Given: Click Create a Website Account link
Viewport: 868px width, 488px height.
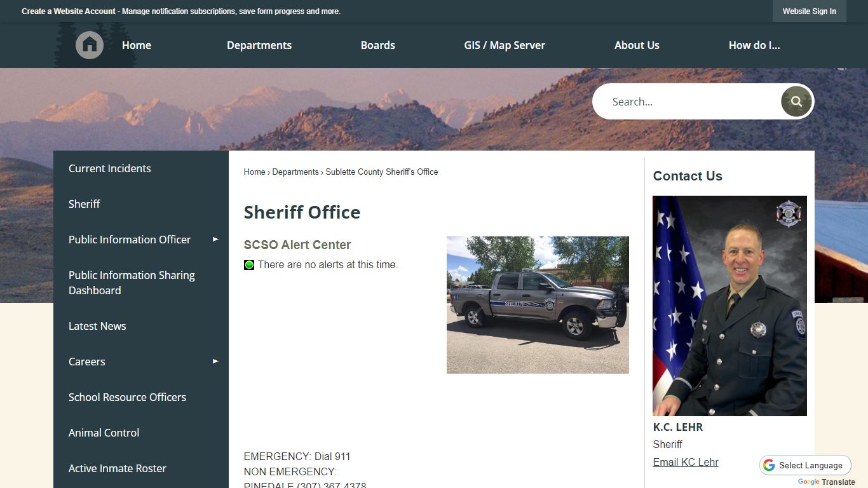Looking at the screenshot, I should pos(69,11).
